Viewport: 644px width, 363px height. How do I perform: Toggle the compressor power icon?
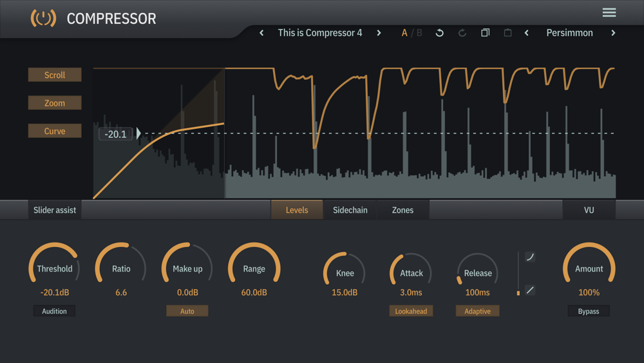point(43,19)
